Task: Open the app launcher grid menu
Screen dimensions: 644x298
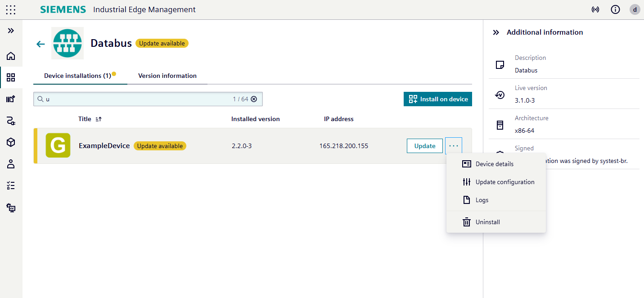Action: pyautogui.click(x=11, y=9)
